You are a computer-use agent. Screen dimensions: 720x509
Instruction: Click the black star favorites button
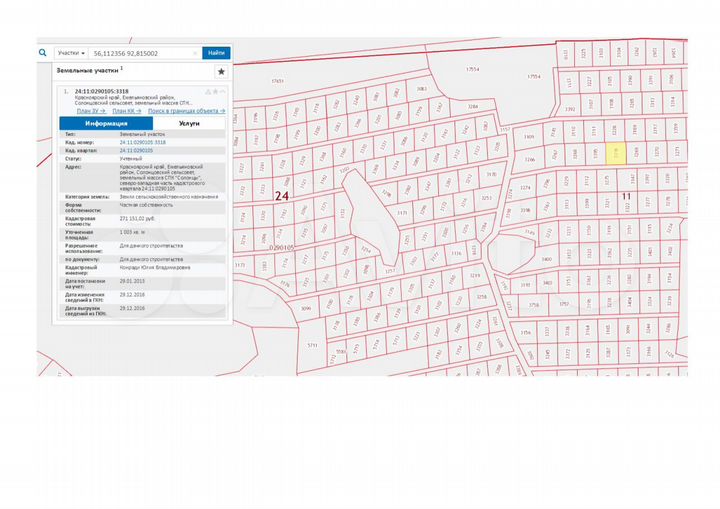(x=221, y=72)
